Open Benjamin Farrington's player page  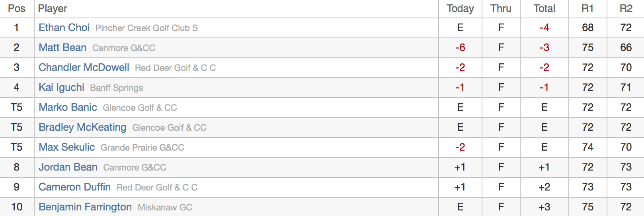(x=85, y=207)
